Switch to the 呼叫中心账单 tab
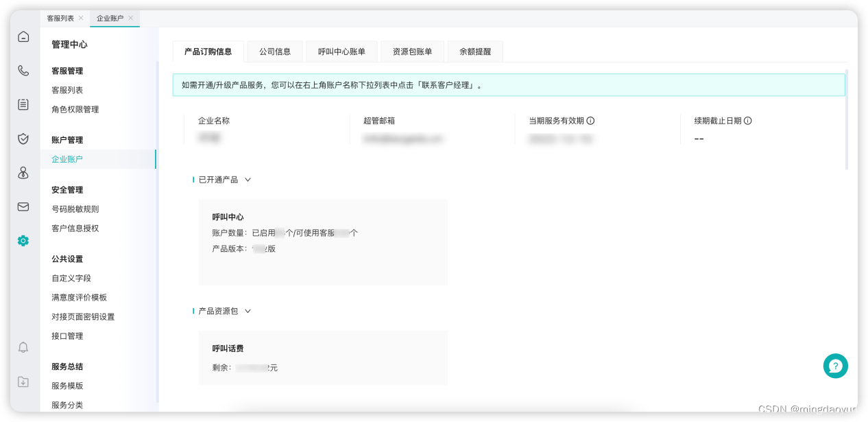868x422 pixels. point(341,51)
